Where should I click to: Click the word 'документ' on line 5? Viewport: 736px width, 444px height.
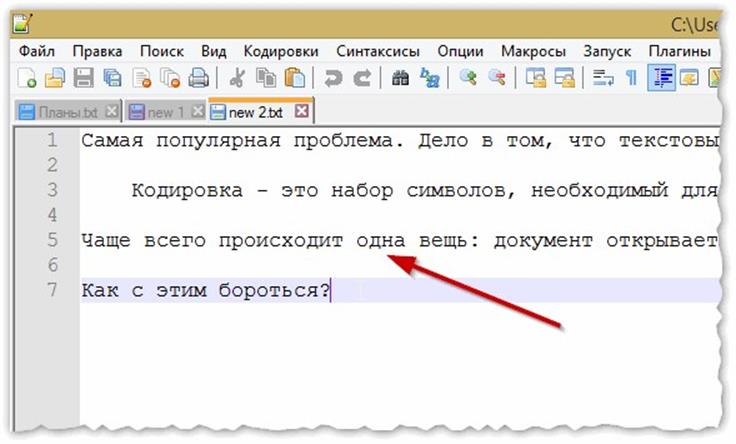(543, 240)
